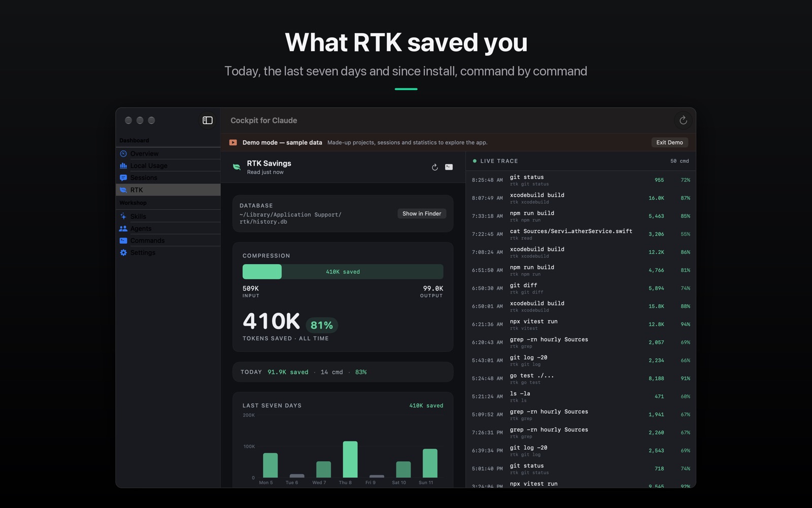Click the Sessions chat bubble icon
The image size is (812, 508).
tap(123, 178)
